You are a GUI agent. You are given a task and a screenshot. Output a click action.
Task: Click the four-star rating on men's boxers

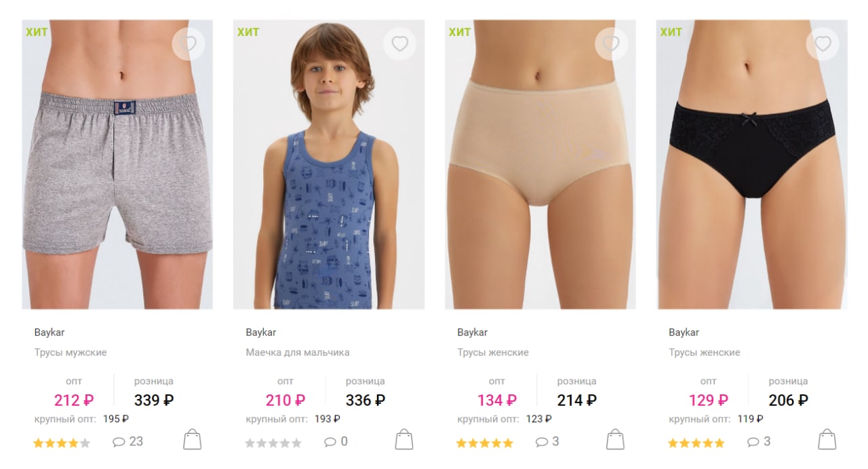pyautogui.click(x=62, y=443)
